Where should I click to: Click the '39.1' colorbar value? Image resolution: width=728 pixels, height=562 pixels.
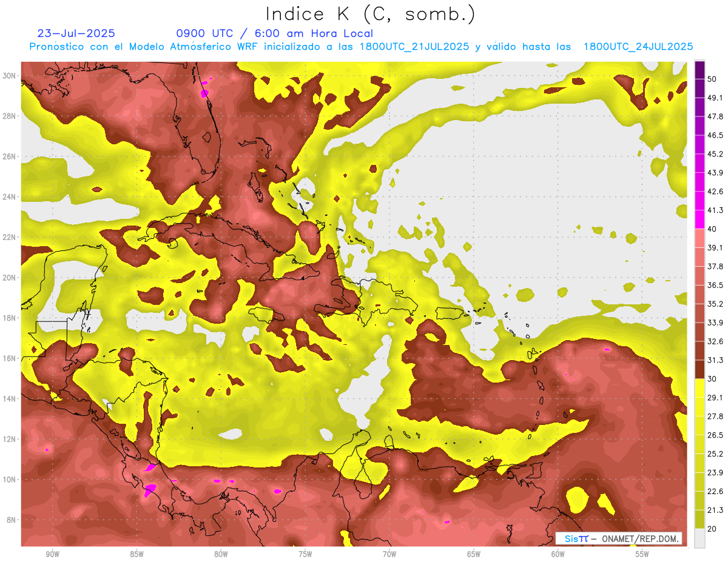tap(715, 247)
